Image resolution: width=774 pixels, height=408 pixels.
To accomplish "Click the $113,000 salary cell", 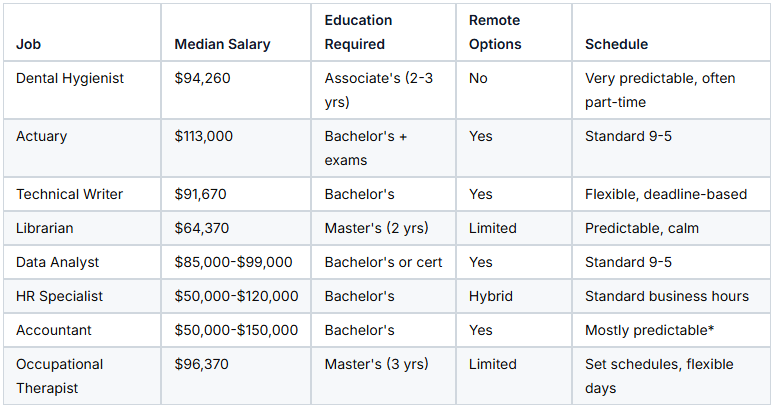I will pos(203,136).
